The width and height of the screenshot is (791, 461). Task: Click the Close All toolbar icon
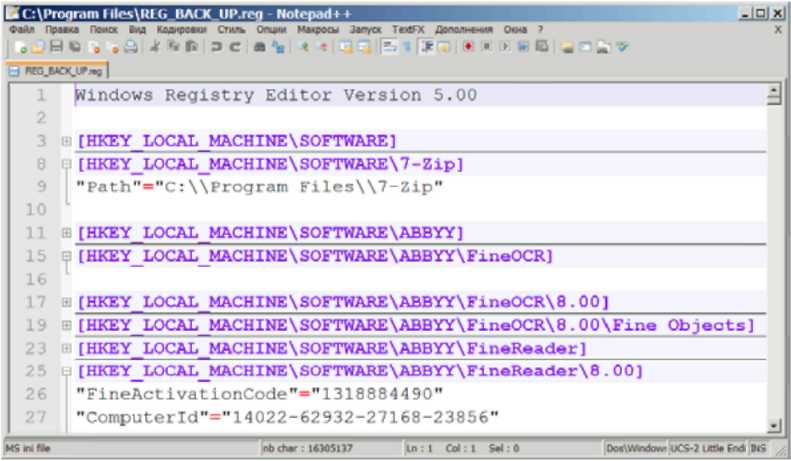[x=114, y=47]
